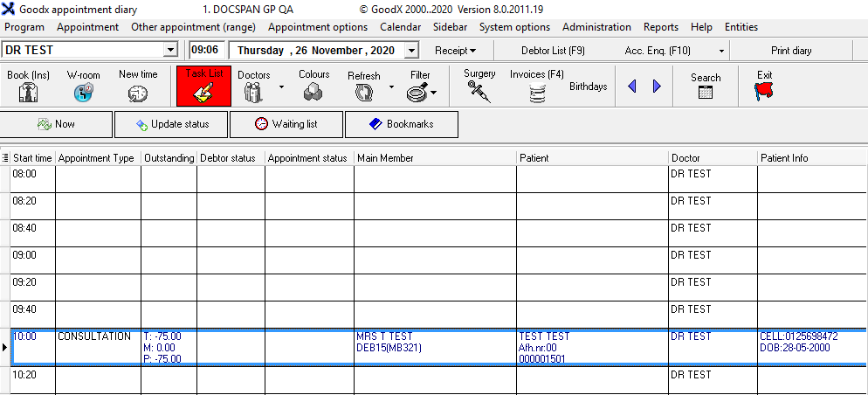Expand the Filter dropdown arrow
Viewport: 868px width, 395px height.
(x=433, y=92)
